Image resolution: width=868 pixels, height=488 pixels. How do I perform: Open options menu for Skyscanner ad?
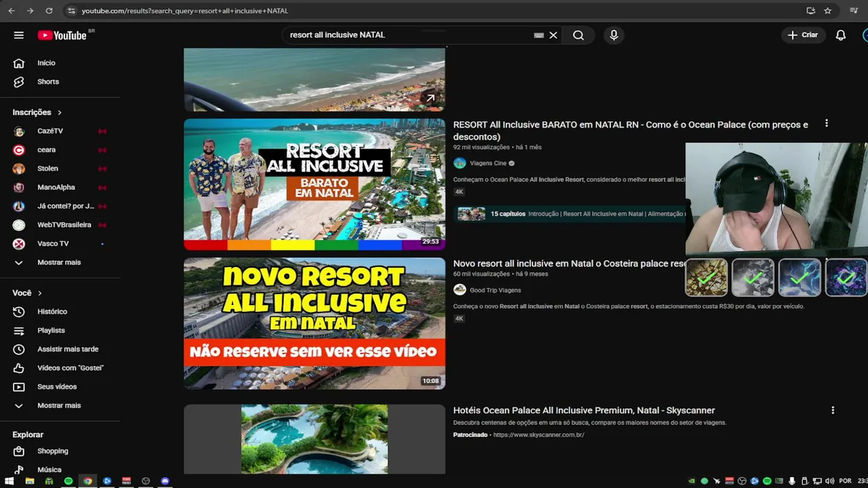[833, 410]
